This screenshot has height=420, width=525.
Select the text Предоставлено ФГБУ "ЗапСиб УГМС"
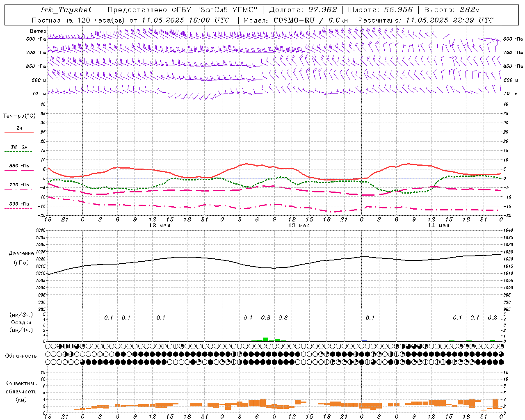(x=183, y=10)
